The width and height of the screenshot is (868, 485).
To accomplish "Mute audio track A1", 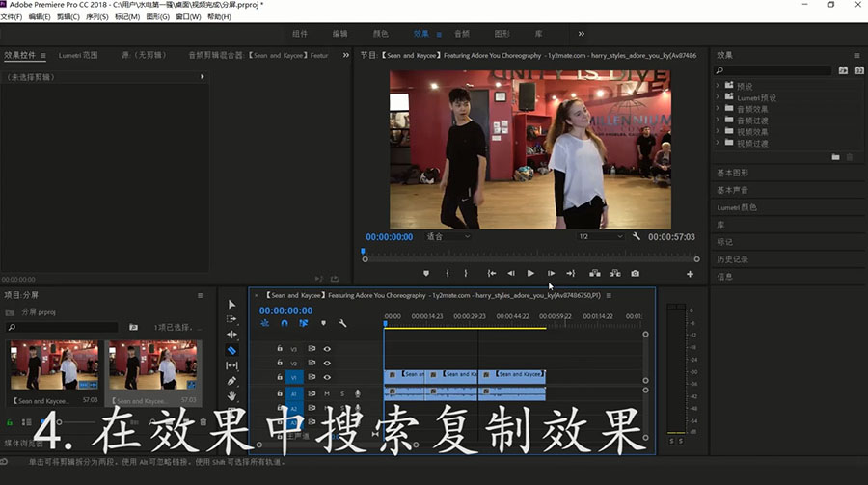I will pos(327,393).
